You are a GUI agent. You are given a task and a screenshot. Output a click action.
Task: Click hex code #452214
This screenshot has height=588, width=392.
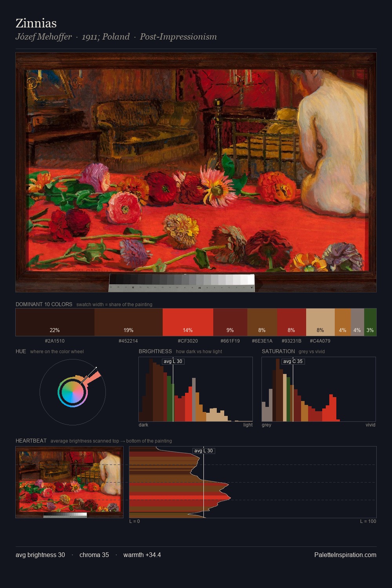click(128, 341)
